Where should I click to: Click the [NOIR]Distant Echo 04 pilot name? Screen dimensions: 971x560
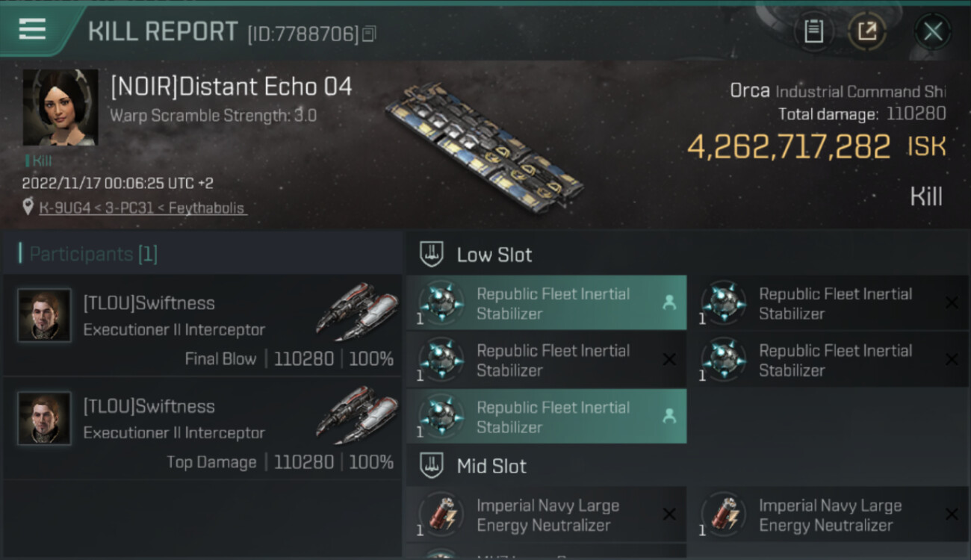pos(232,87)
